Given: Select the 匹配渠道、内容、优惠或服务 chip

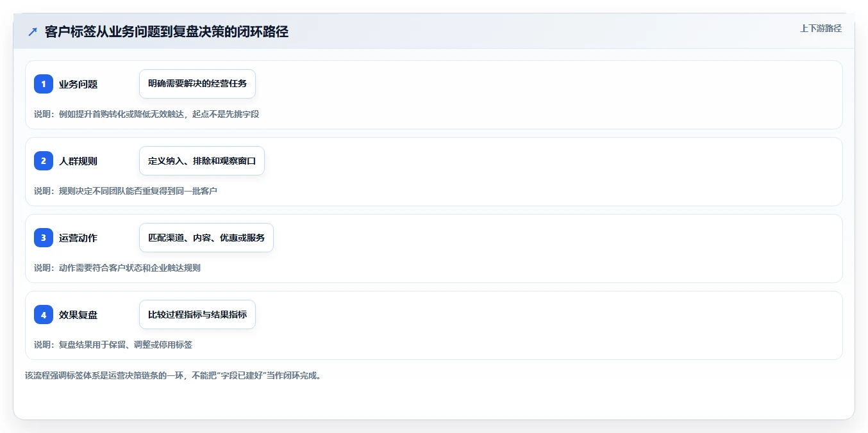Looking at the screenshot, I should tap(206, 238).
